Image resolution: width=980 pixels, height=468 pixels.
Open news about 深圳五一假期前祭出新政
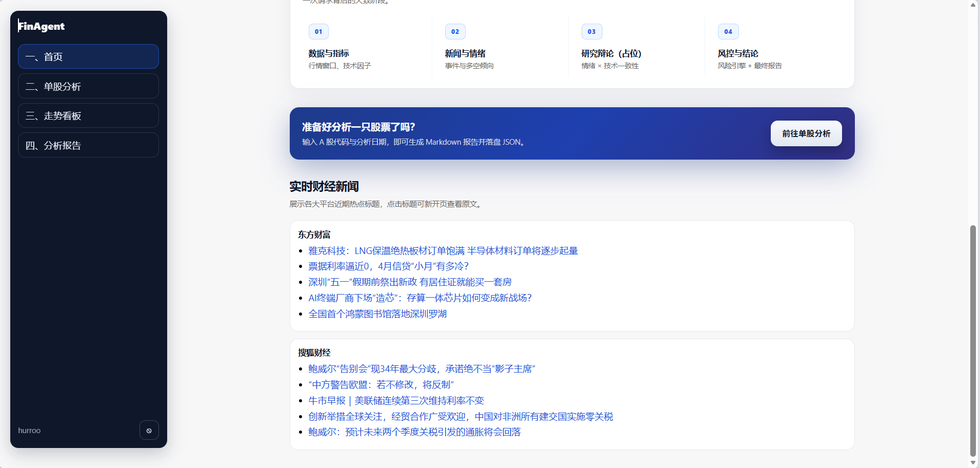tap(410, 282)
